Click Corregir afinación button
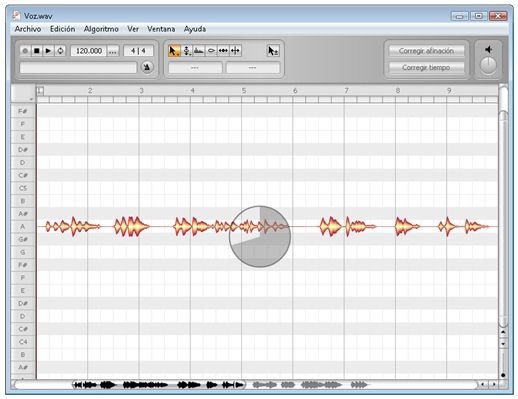The width and height of the screenshot is (518, 399). [x=426, y=51]
